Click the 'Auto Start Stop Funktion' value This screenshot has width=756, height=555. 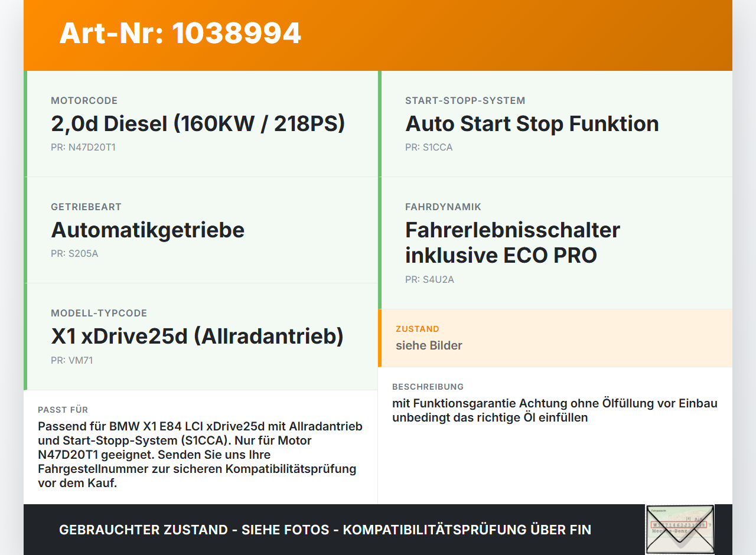click(x=532, y=123)
